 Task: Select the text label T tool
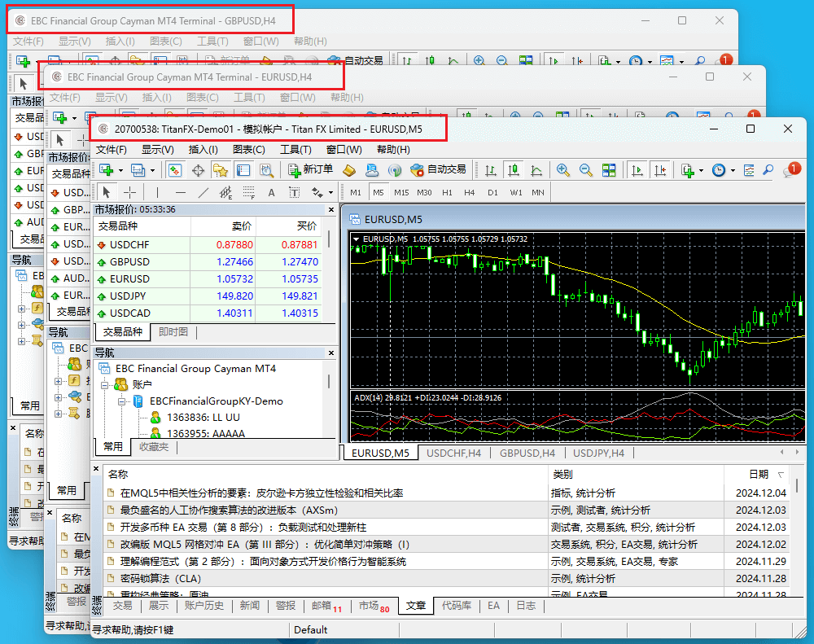coord(295,193)
